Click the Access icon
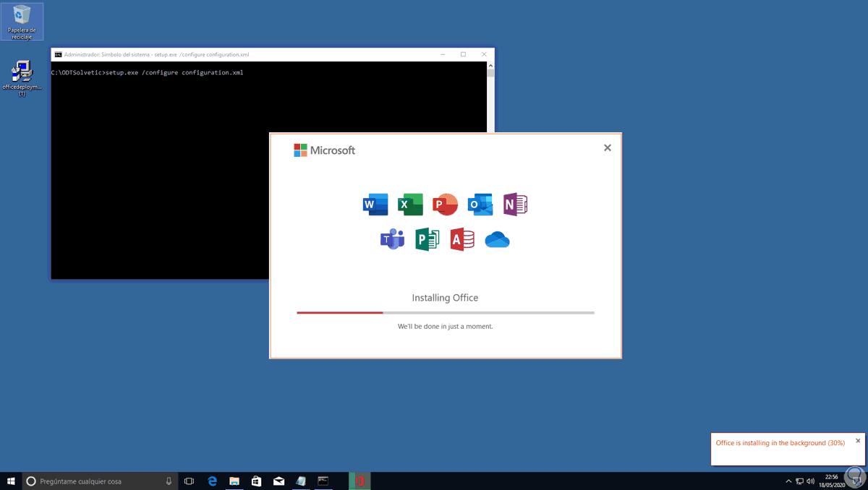Viewport: 868px width, 490px height. [x=462, y=239]
